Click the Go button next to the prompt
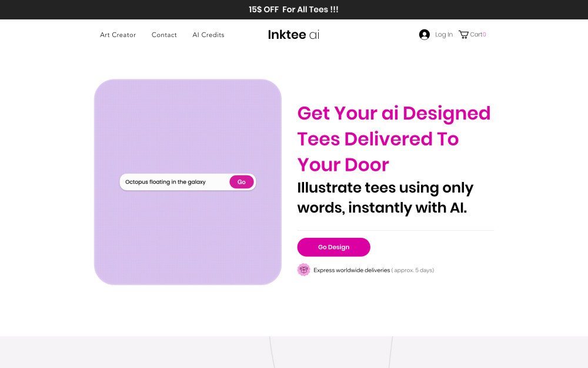Screen dimensions: 588x368 (241, 182)
